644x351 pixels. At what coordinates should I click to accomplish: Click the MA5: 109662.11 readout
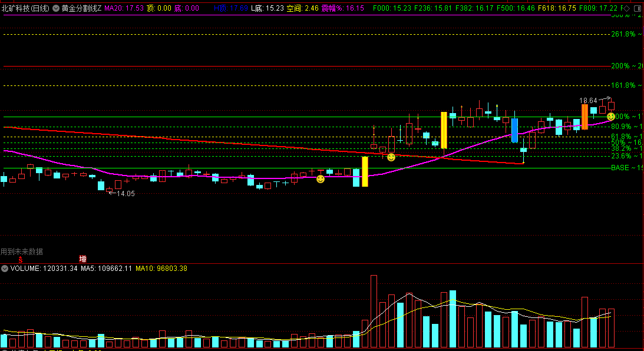(107, 269)
